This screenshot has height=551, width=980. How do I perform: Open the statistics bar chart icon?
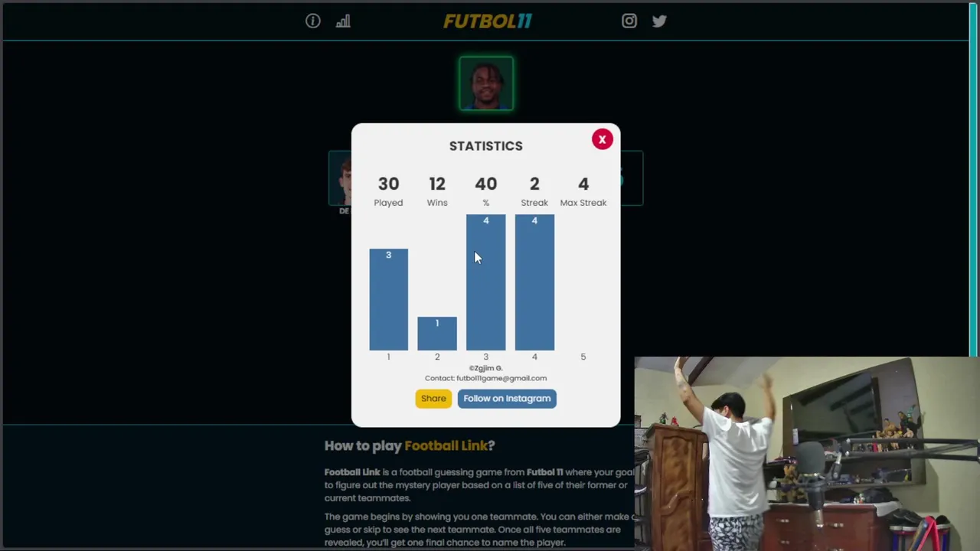[x=343, y=21]
